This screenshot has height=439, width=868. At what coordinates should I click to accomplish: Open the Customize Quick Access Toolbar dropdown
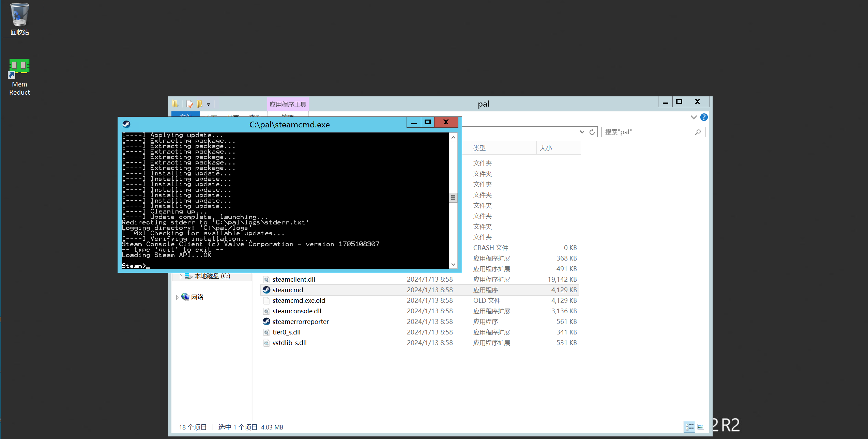pos(208,105)
